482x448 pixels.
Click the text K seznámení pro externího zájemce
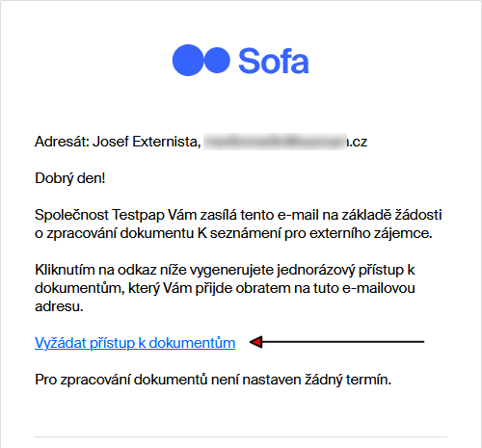pyautogui.click(x=314, y=233)
